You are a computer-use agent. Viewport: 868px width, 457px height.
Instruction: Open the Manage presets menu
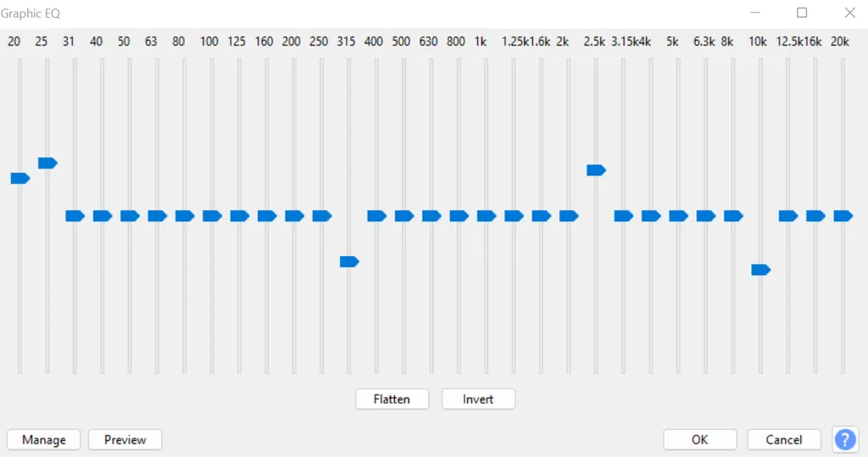[x=43, y=439]
